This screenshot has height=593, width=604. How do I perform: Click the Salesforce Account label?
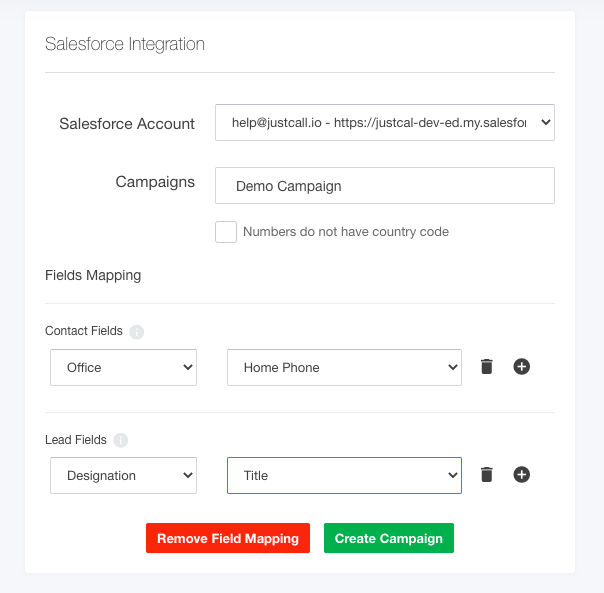coord(127,124)
